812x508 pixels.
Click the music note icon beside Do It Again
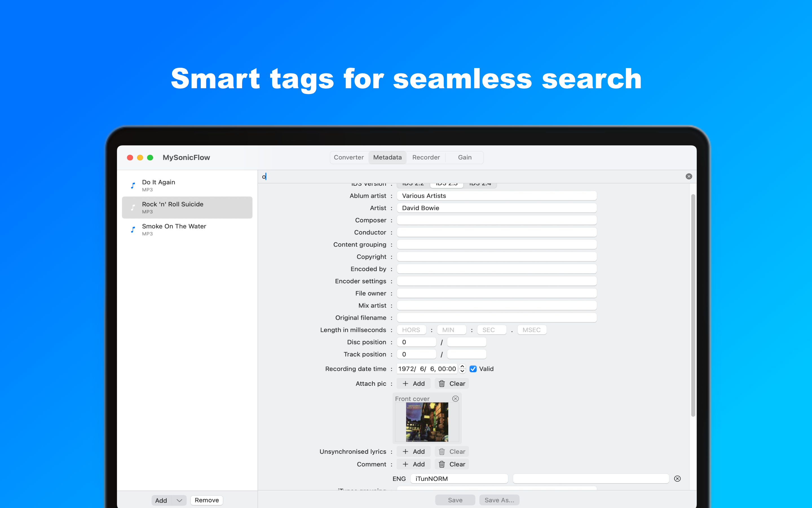click(133, 185)
